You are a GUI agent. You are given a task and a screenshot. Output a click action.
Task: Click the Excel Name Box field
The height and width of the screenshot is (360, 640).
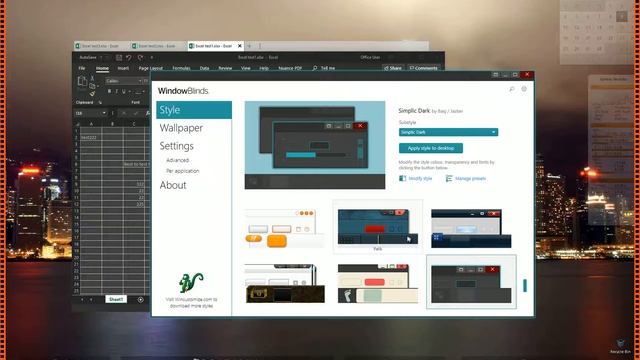tap(88, 113)
